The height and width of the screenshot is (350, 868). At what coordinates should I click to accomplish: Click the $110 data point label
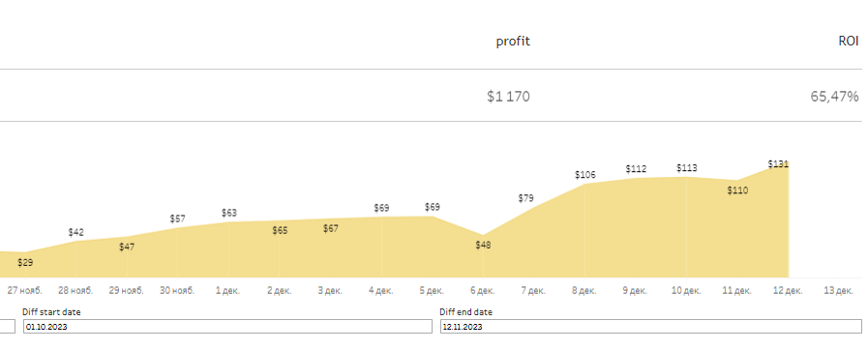point(737,190)
